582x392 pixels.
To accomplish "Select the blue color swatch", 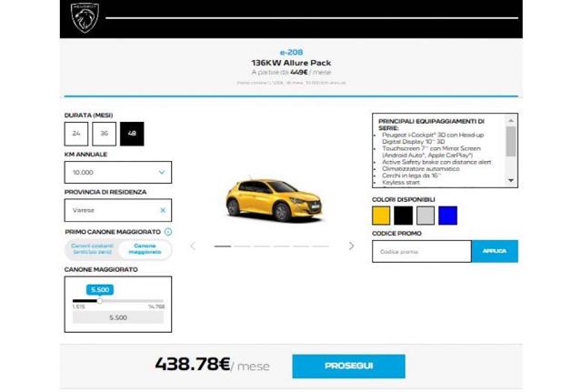I will point(447,216).
